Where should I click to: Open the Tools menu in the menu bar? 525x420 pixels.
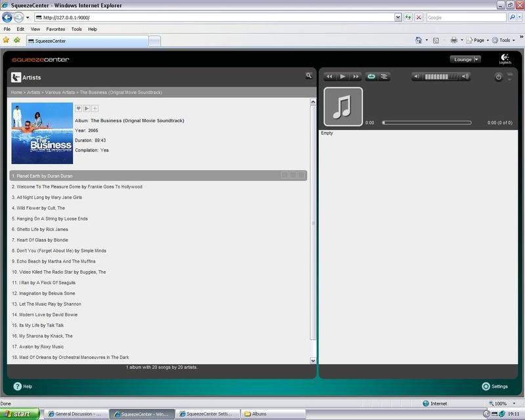click(77, 29)
